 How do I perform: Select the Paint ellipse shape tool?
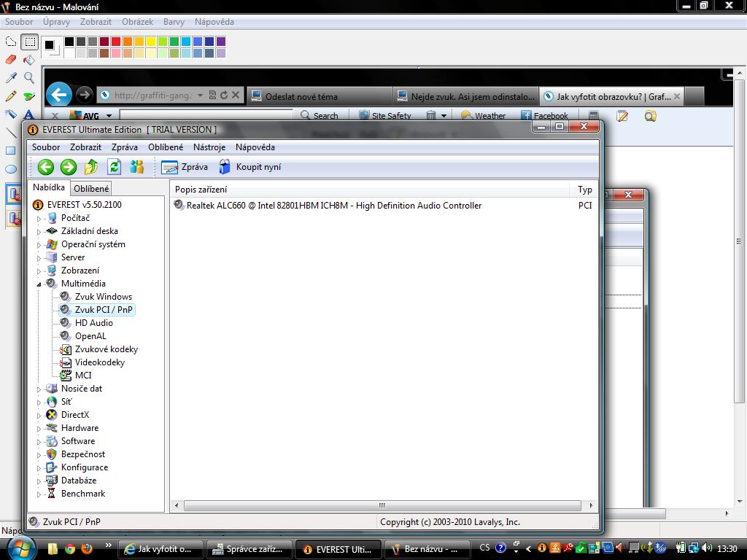tap(10, 169)
